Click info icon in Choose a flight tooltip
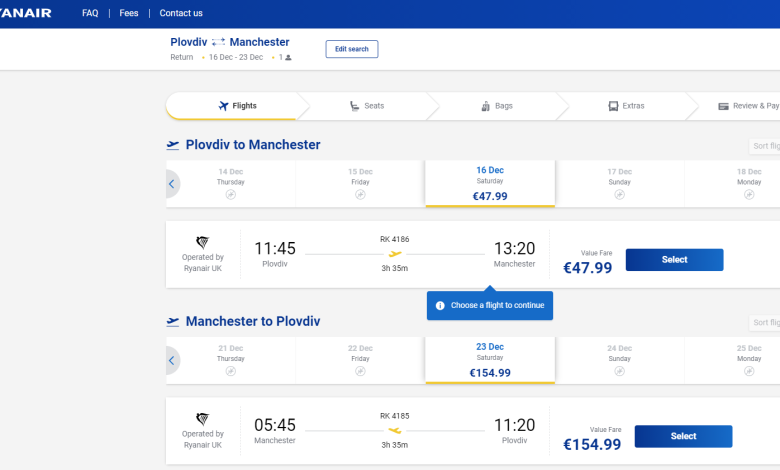 coord(440,305)
